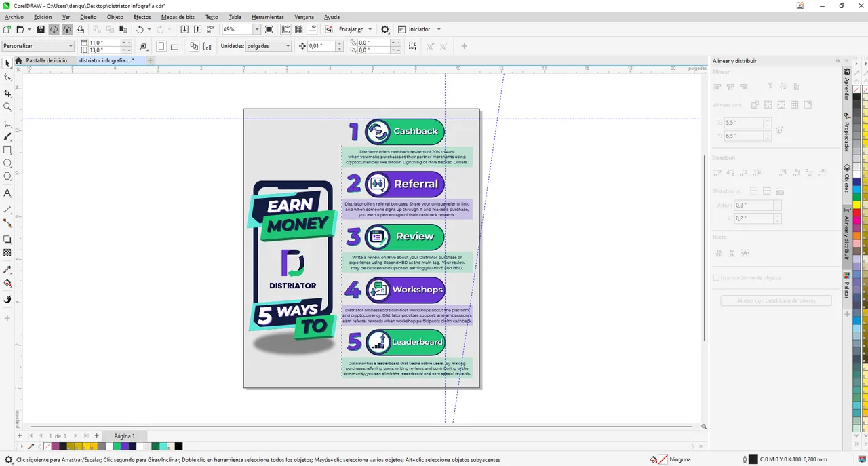
Task: Click the page width 11,0" field
Action: [104, 43]
